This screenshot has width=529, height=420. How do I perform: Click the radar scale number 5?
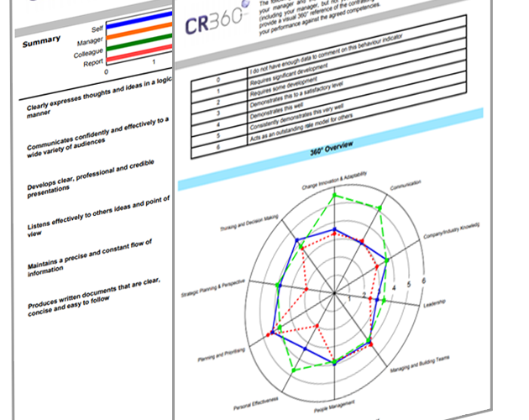pyautogui.click(x=409, y=285)
